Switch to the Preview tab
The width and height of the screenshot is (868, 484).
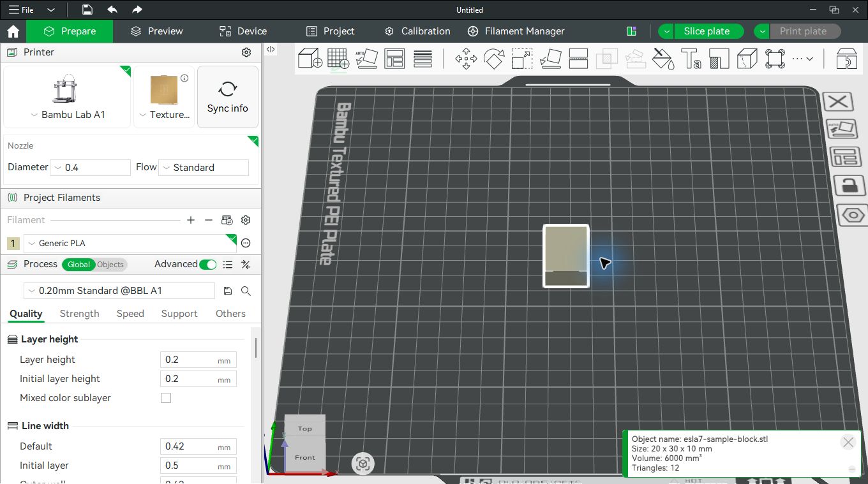[x=157, y=31]
